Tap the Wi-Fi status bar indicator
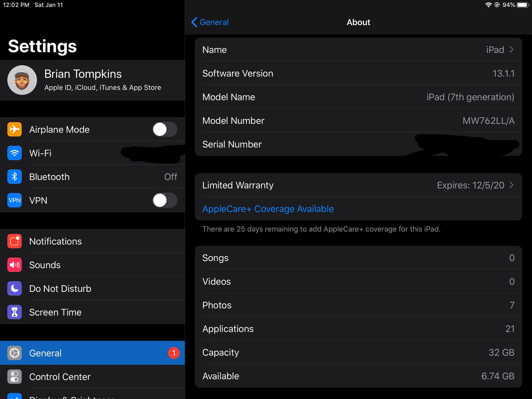The image size is (532, 399). pos(488,5)
